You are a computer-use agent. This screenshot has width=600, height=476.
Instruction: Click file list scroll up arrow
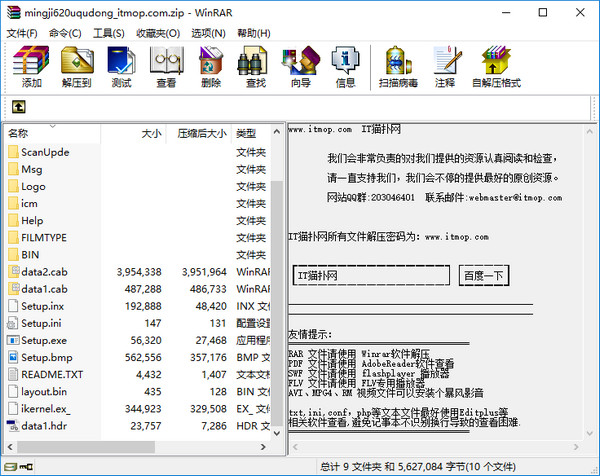click(x=277, y=132)
